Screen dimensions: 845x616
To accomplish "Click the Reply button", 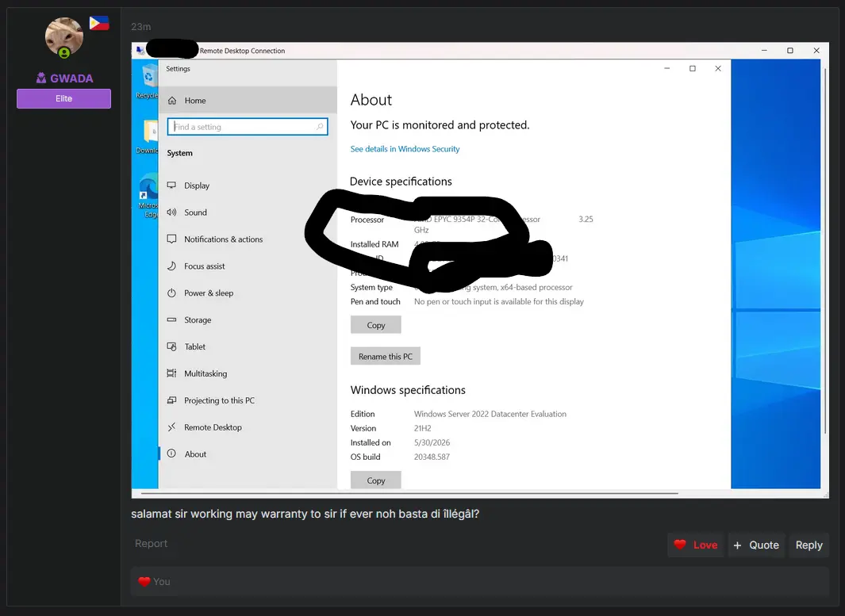I will click(x=809, y=545).
